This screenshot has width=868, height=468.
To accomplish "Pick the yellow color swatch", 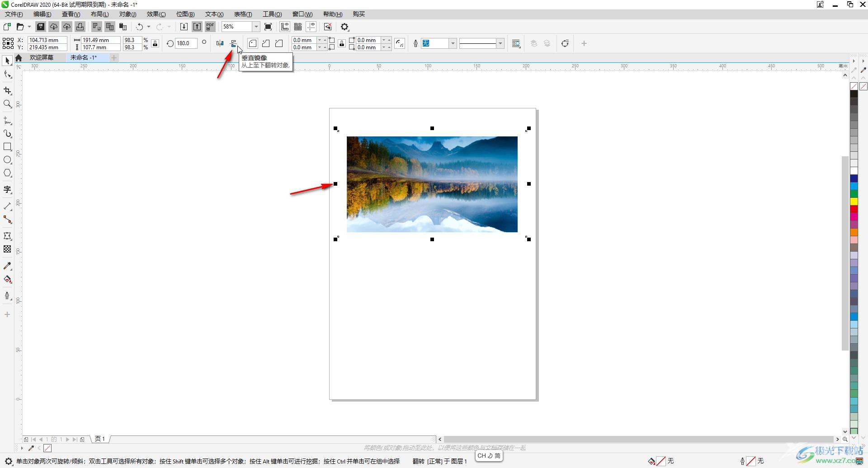I will click(x=854, y=201).
